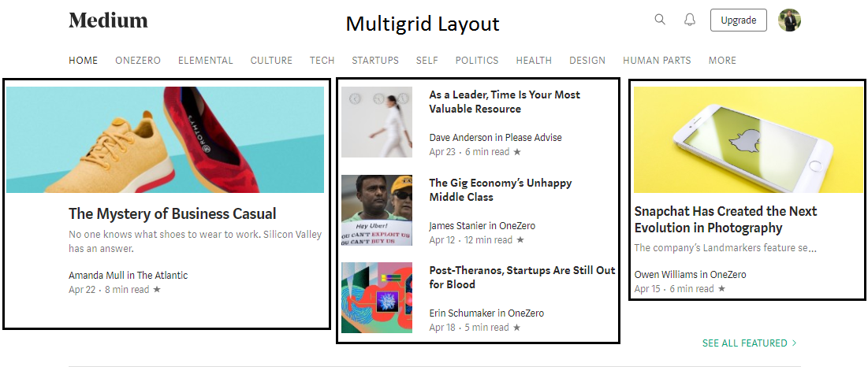Visit Dave Anderson's author page
The width and height of the screenshot is (868, 367).
pyautogui.click(x=462, y=138)
